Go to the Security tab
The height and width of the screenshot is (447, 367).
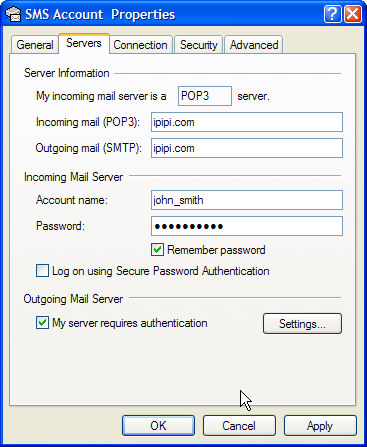199,45
